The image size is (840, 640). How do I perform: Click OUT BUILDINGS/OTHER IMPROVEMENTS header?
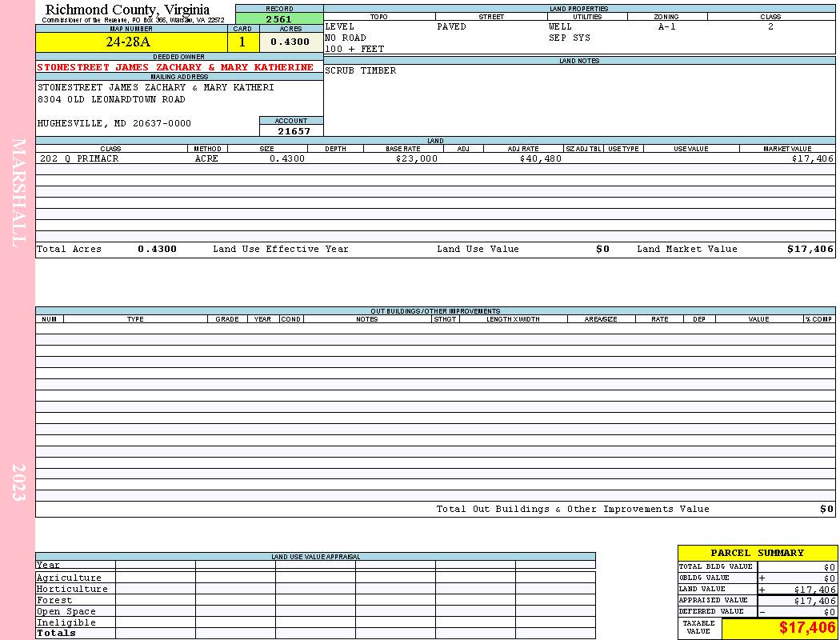click(435, 311)
